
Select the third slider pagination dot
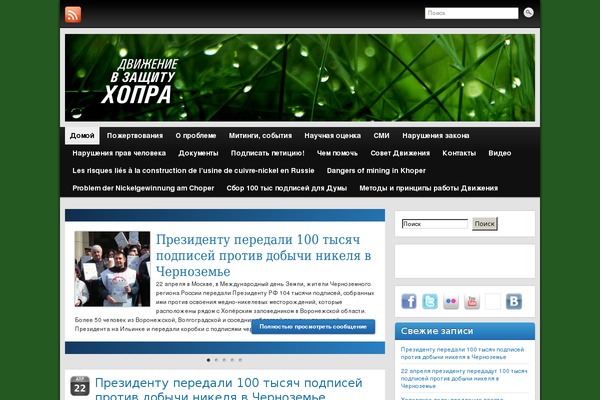(225, 360)
